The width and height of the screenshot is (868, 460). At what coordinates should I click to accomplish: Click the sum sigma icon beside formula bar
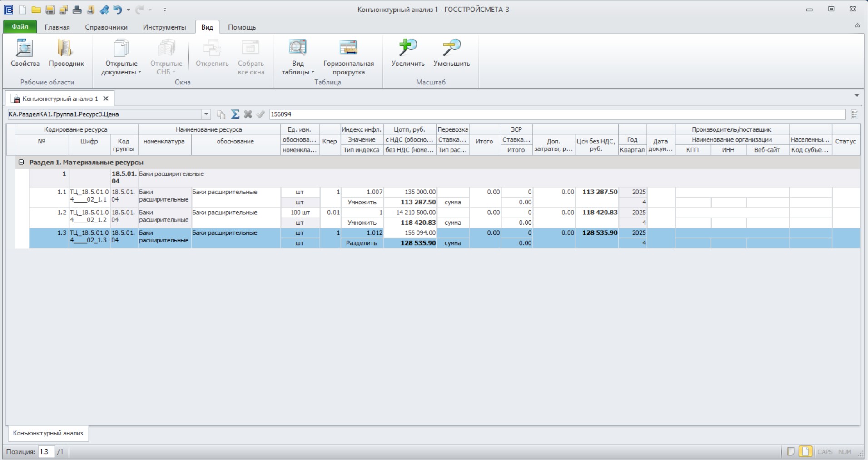pyautogui.click(x=235, y=114)
